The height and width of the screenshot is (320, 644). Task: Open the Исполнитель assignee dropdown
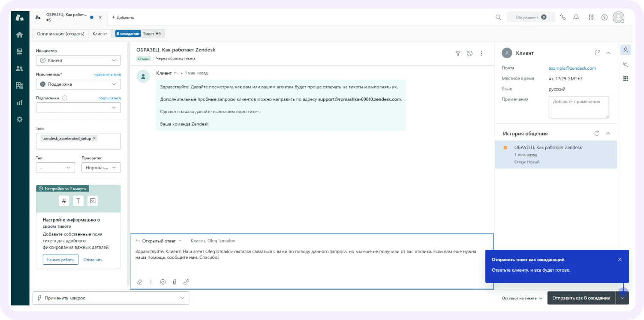pyautogui.click(x=78, y=84)
